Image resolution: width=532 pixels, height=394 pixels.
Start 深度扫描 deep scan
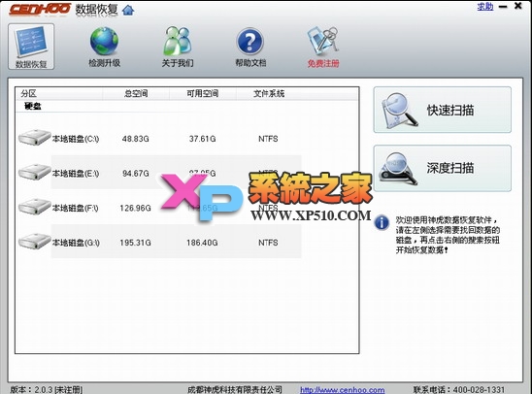pyautogui.click(x=443, y=168)
